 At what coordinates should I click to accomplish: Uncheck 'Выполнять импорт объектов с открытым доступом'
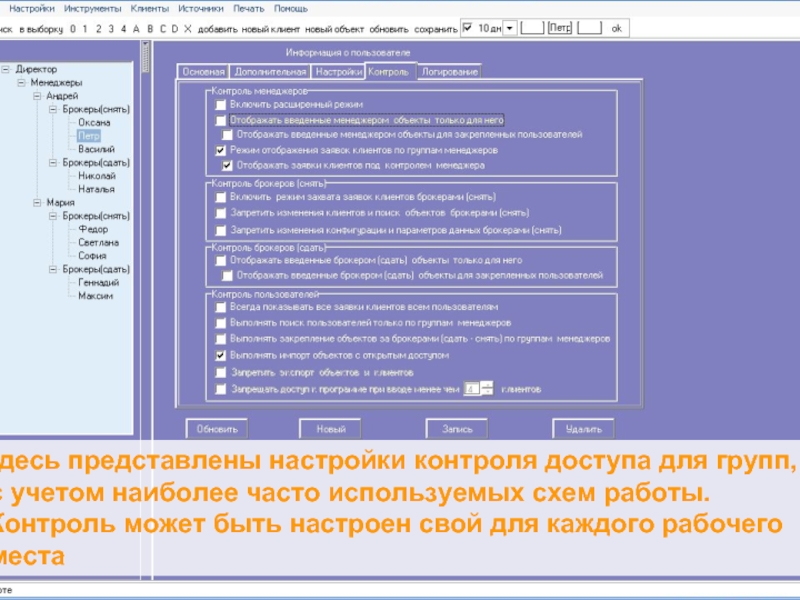tap(221, 355)
